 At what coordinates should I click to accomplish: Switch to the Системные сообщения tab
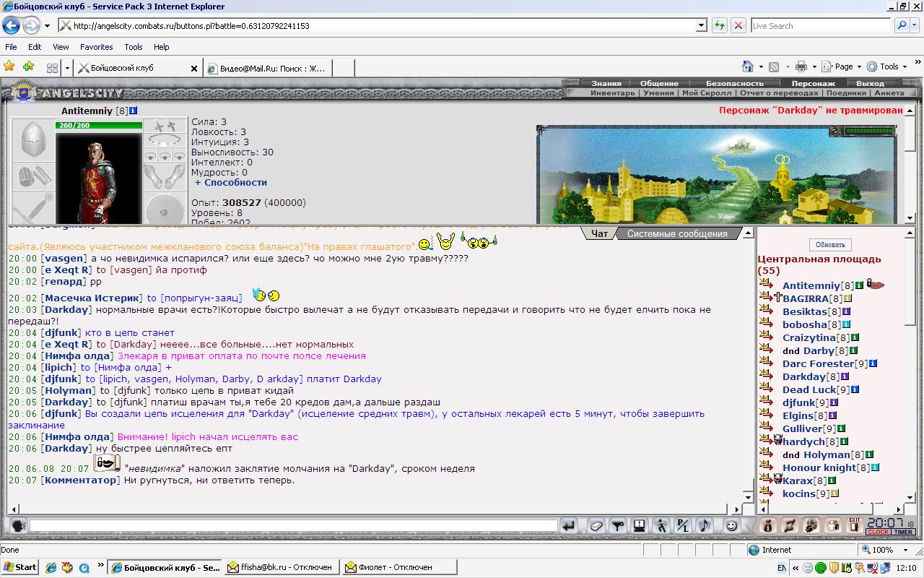tap(677, 233)
